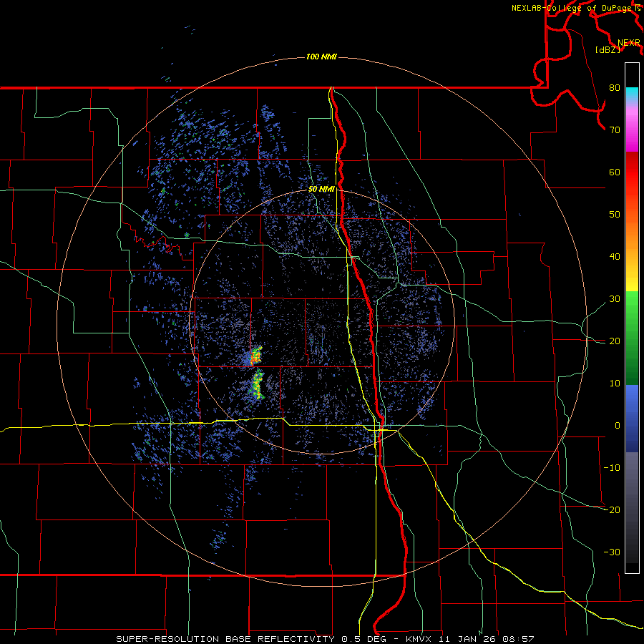The image size is (644, 644).
Task: Click the 100 NMI range ring label
Action: point(321,57)
